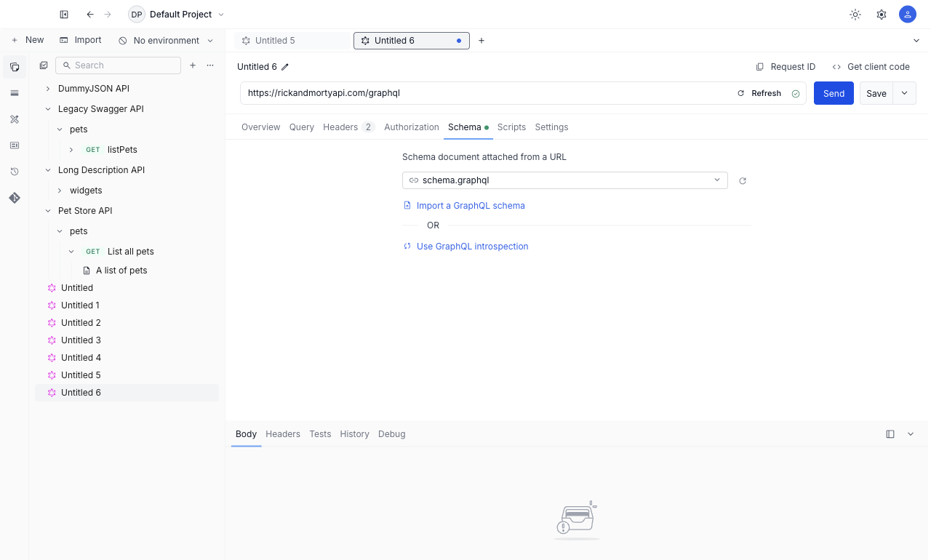Open the user account avatar
Viewport: 931px width, 560px height.
(908, 15)
